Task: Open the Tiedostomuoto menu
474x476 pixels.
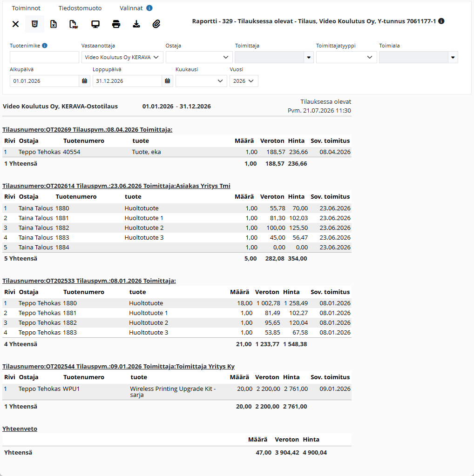Action: pyautogui.click(x=80, y=8)
